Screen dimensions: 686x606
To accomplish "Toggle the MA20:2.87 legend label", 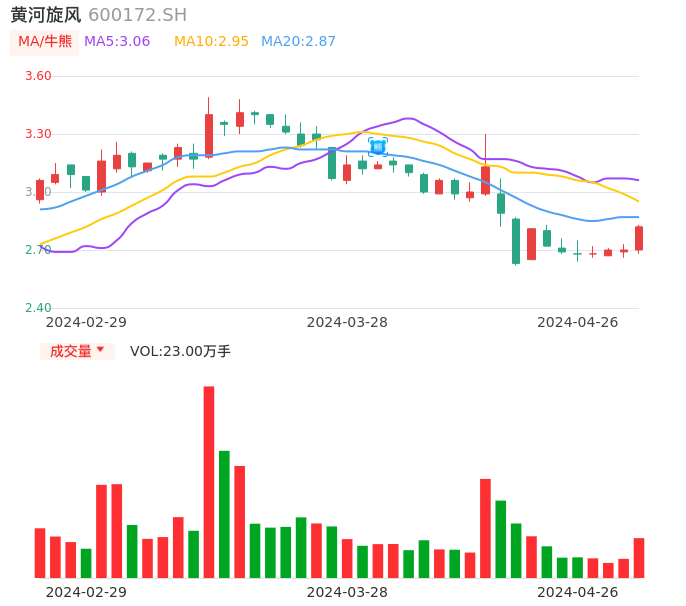I will [298, 42].
